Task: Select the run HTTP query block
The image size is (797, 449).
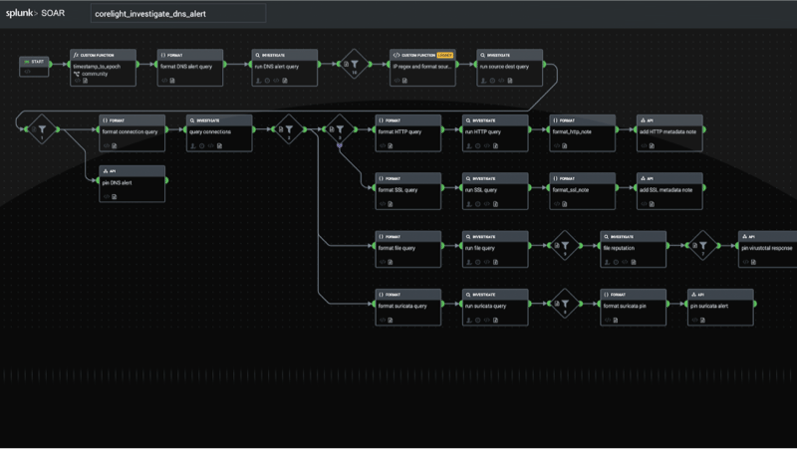Action: click(x=495, y=133)
